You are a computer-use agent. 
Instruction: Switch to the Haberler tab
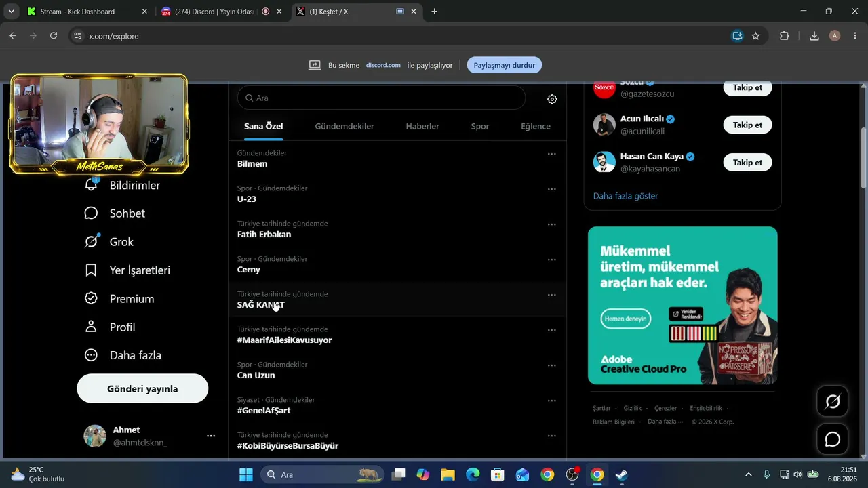pyautogui.click(x=422, y=127)
